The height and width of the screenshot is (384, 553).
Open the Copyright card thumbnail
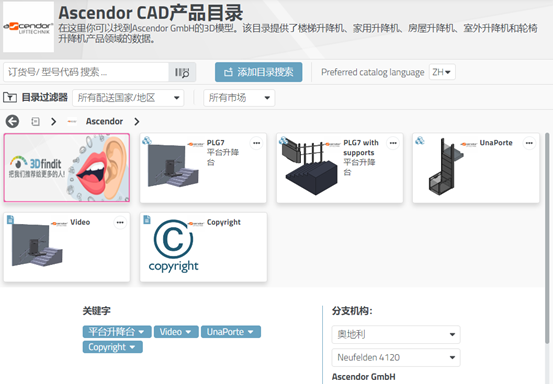coord(173,246)
